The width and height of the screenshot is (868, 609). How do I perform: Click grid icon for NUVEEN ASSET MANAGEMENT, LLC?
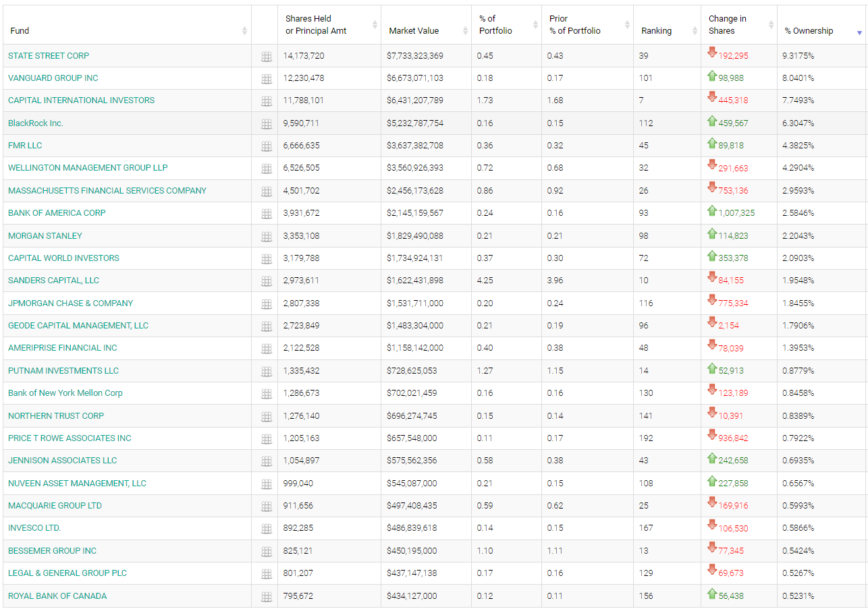click(x=266, y=484)
